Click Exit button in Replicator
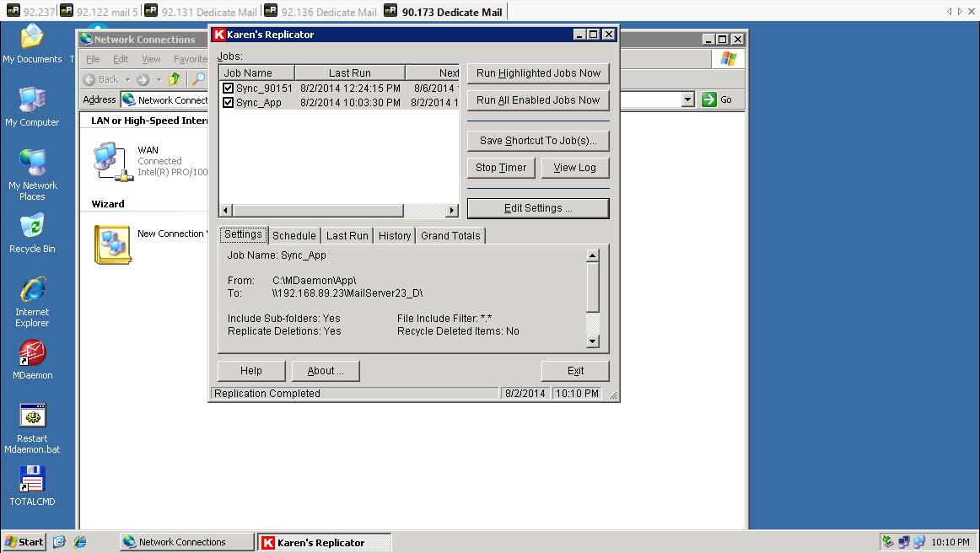Image resolution: width=980 pixels, height=553 pixels. point(576,371)
